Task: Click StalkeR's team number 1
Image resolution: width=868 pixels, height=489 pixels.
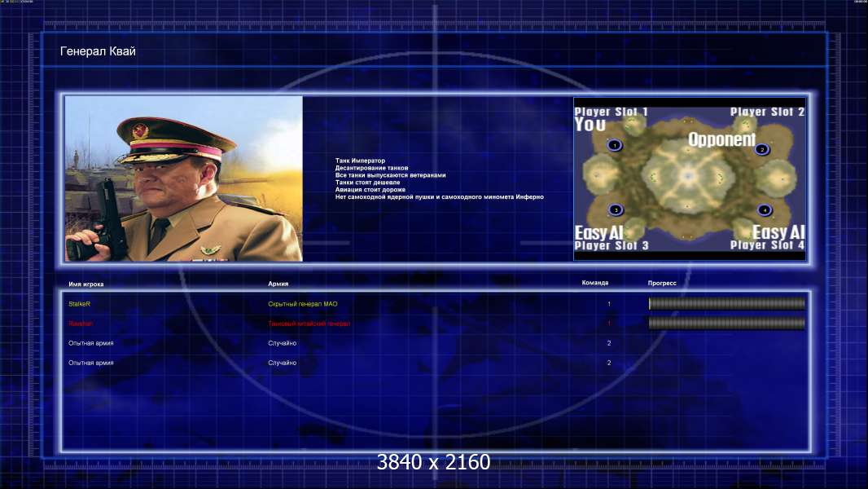Action: tap(609, 304)
